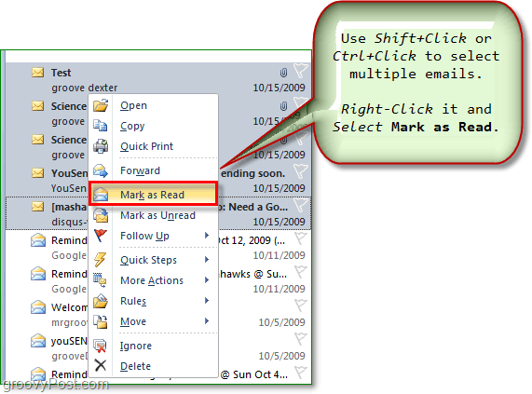Select Mark as Read menu entry

click(x=154, y=195)
